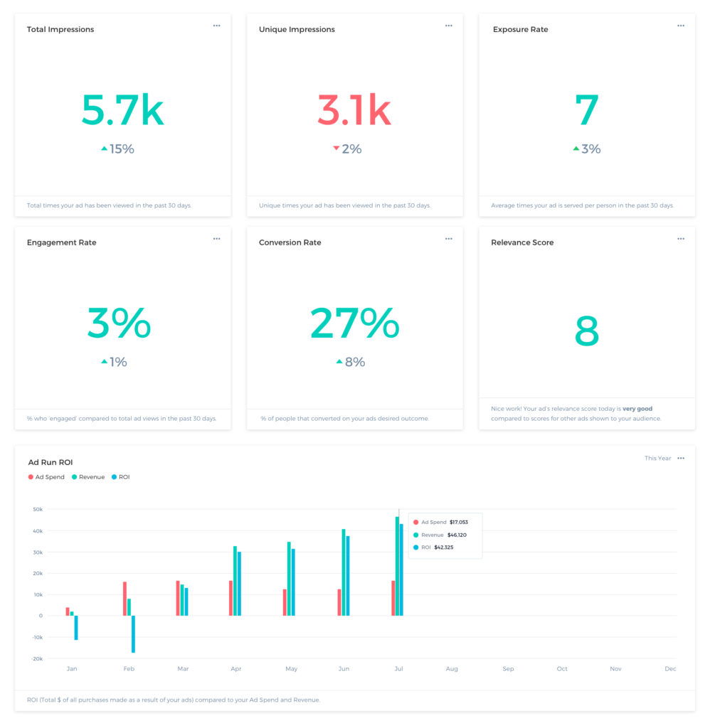Open the Total Impressions card options menu

(217, 25)
